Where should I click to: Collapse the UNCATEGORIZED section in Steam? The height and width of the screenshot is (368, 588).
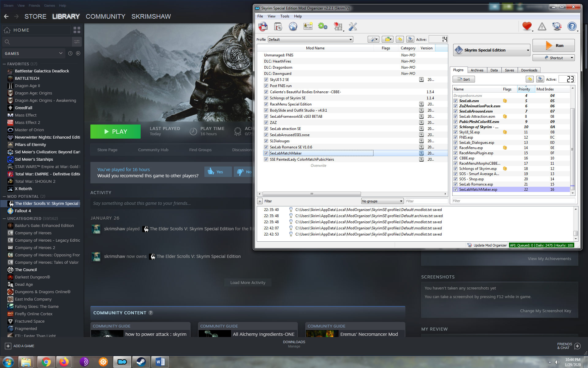pos(4,219)
